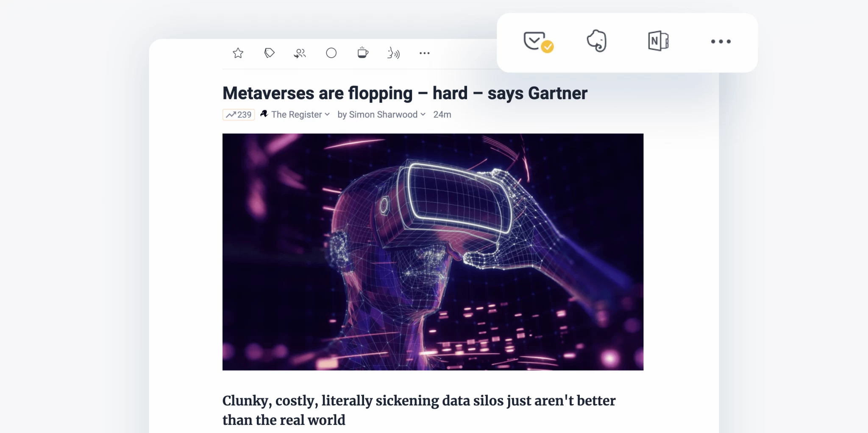Viewport: 868px width, 433px height.
Task: Add a tag using the tag icon
Action: pos(269,53)
